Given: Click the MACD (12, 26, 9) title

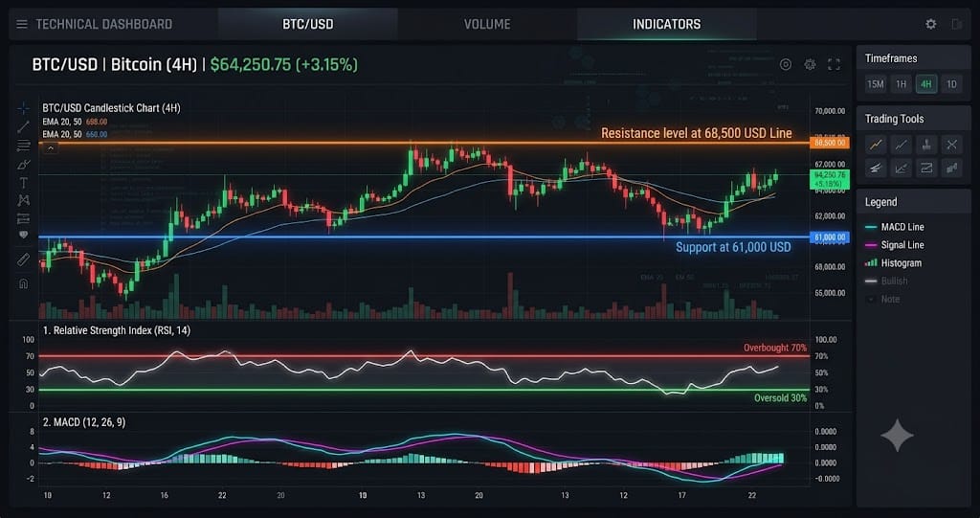Looking at the screenshot, I should [x=84, y=422].
